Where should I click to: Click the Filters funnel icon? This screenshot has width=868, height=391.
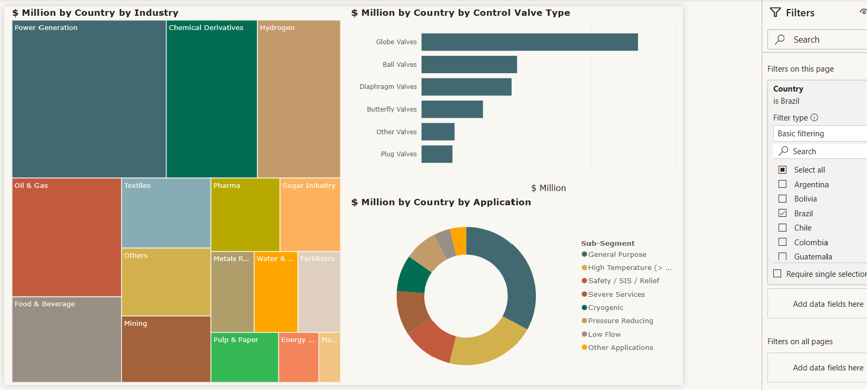(x=775, y=13)
